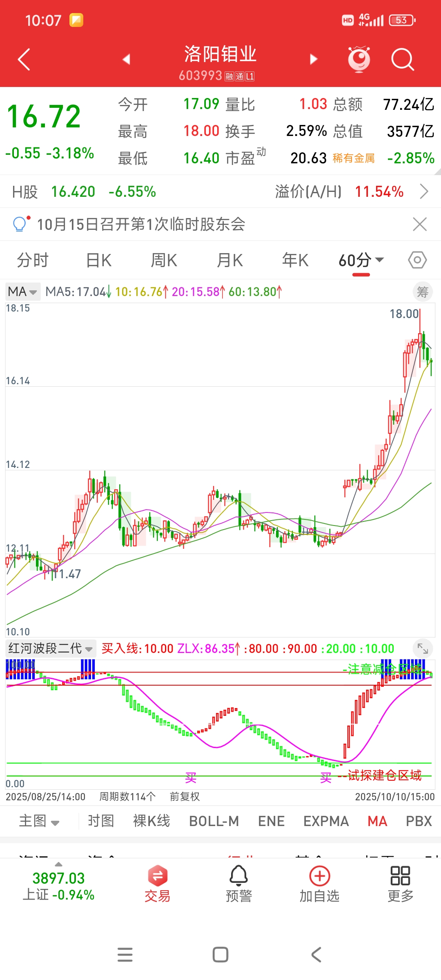This screenshot has width=441, height=980.
Task: Tap Android system back button
Action: click(316, 955)
